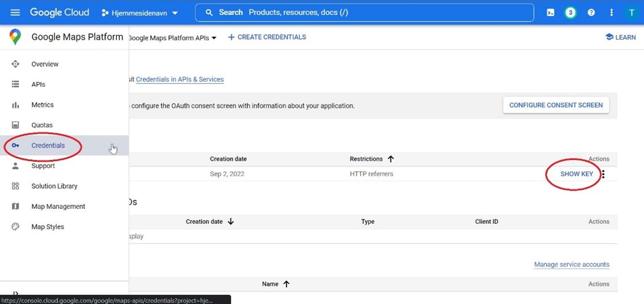
Task: Click the Overview sidebar icon
Action: coord(16,64)
